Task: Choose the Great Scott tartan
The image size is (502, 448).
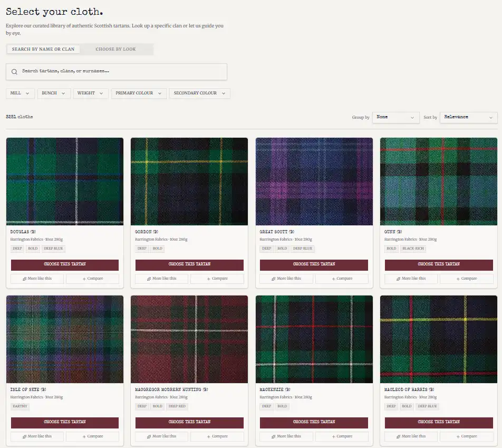Action: point(314,265)
